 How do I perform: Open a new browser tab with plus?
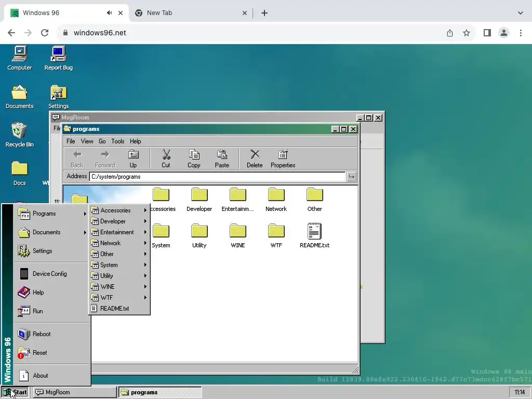[x=264, y=13]
